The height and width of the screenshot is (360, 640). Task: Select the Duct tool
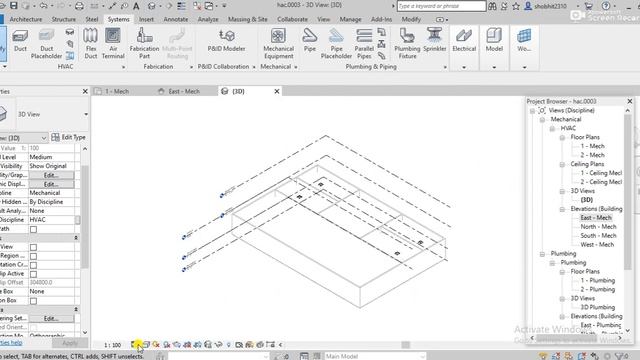click(20, 41)
